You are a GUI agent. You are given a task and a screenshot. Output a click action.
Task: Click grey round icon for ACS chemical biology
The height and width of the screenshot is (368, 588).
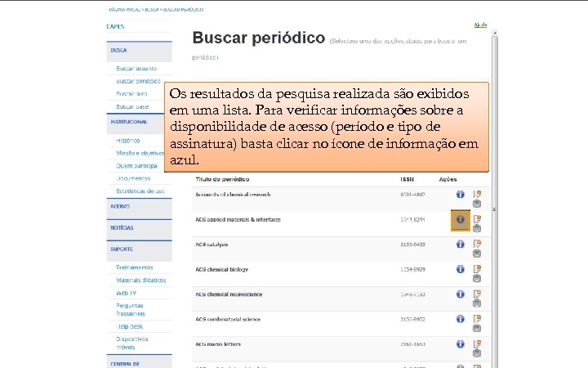477,278
